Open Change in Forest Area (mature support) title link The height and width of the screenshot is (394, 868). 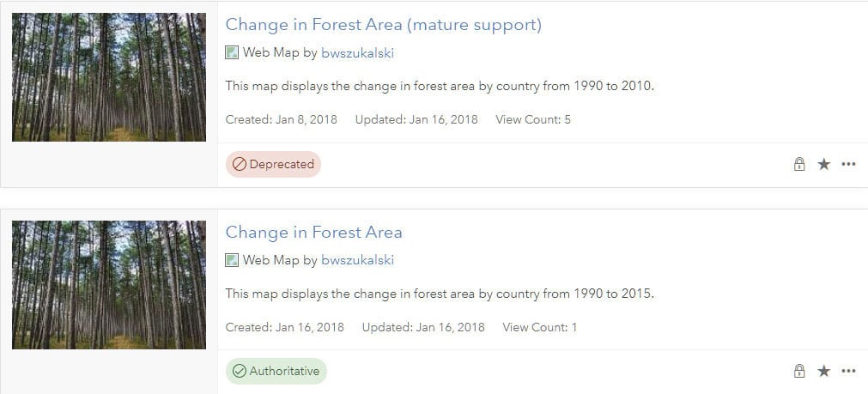coord(383,25)
